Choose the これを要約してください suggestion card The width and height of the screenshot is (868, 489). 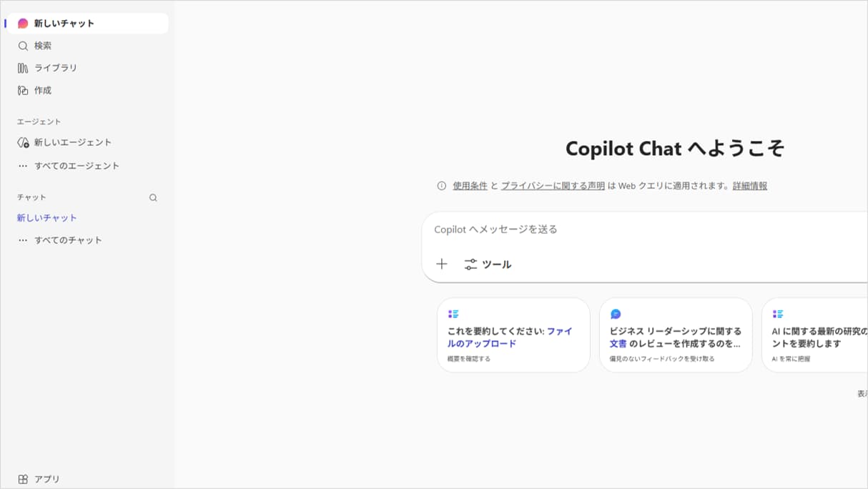point(513,335)
